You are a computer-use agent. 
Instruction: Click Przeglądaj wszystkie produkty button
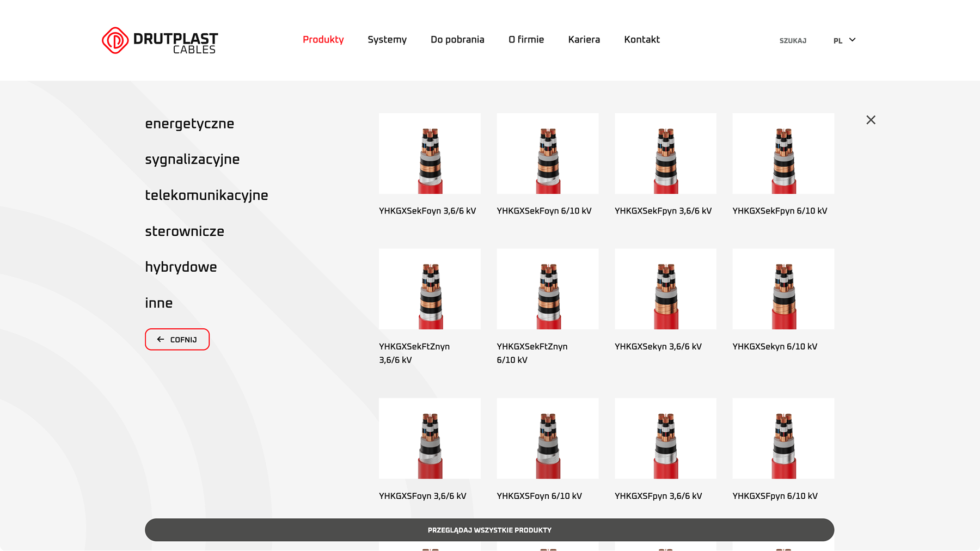[489, 530]
